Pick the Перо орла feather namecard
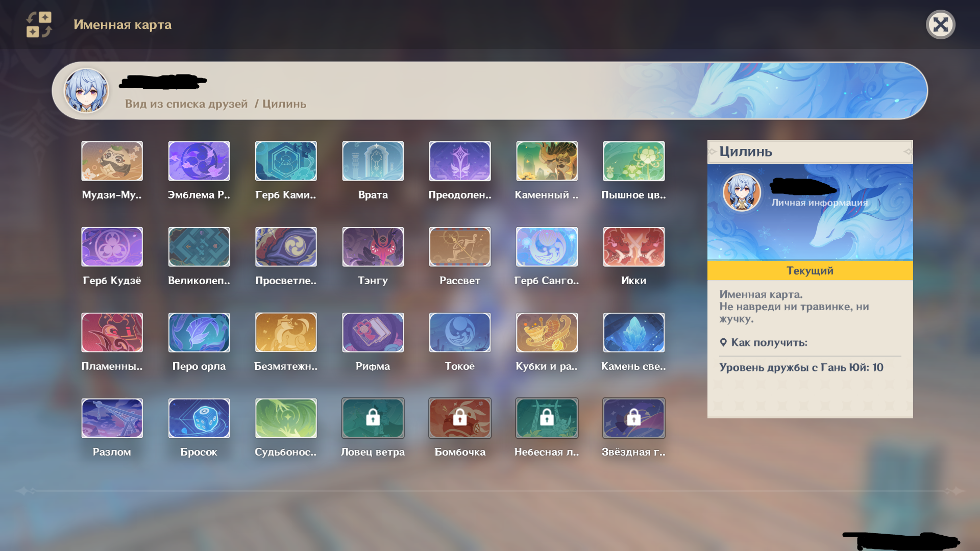The height and width of the screenshot is (551, 980). point(199,333)
